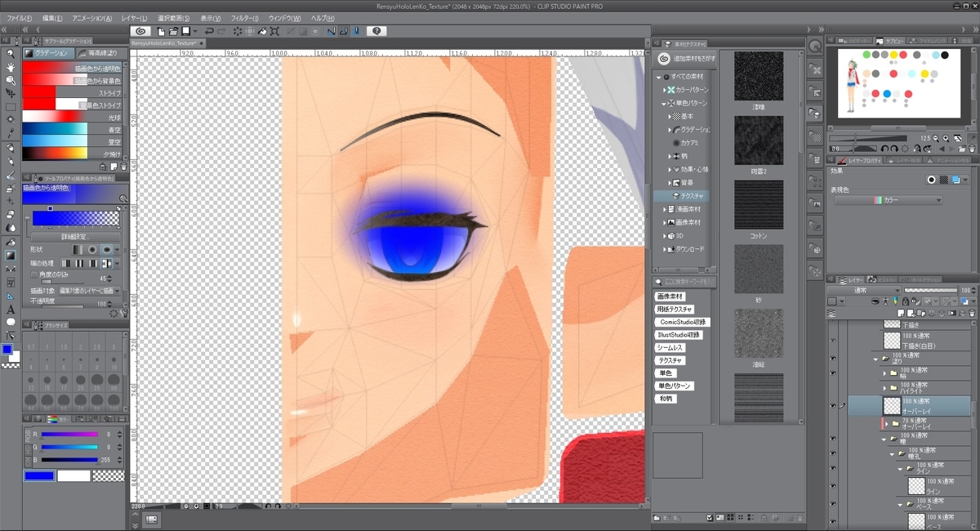Switch to the ナビゲーター panel tab
The height and width of the screenshot is (531, 980).
coord(856,40)
